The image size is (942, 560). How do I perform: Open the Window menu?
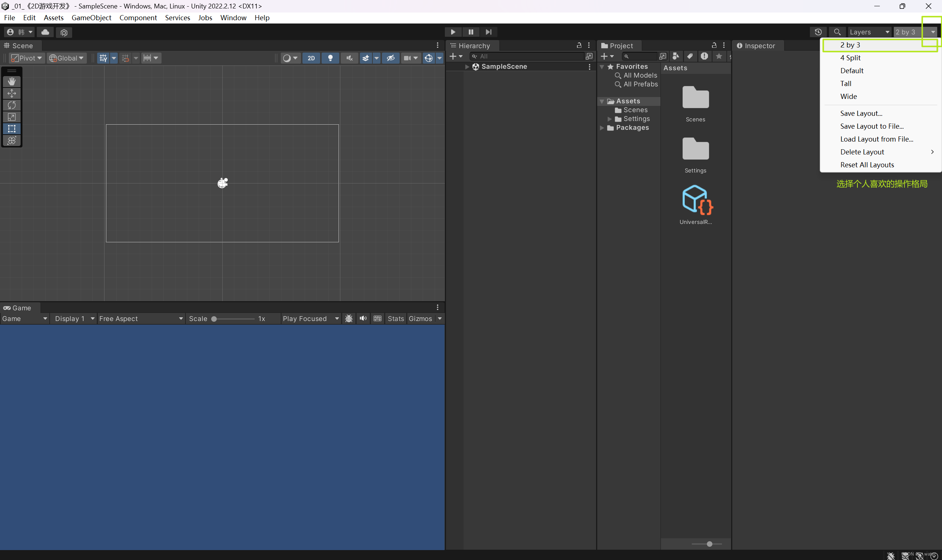point(233,18)
